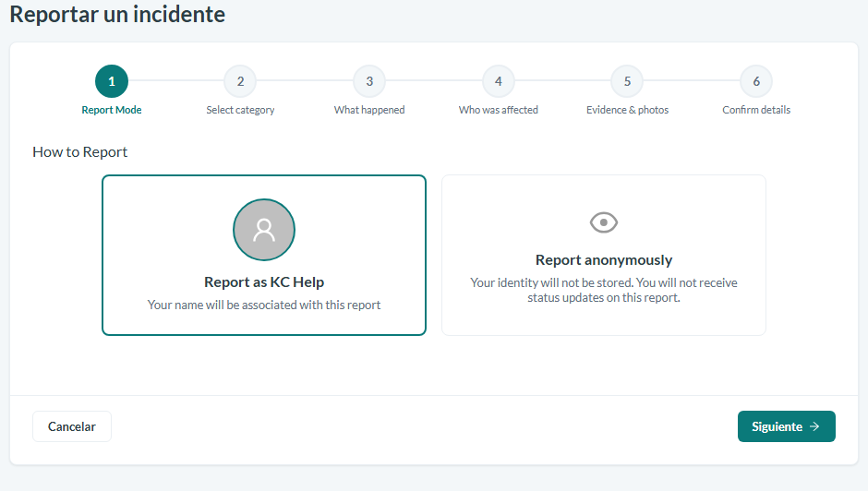Viewport: 868px width, 491px height.
Task: Click the anonymous eye icon
Action: click(604, 222)
